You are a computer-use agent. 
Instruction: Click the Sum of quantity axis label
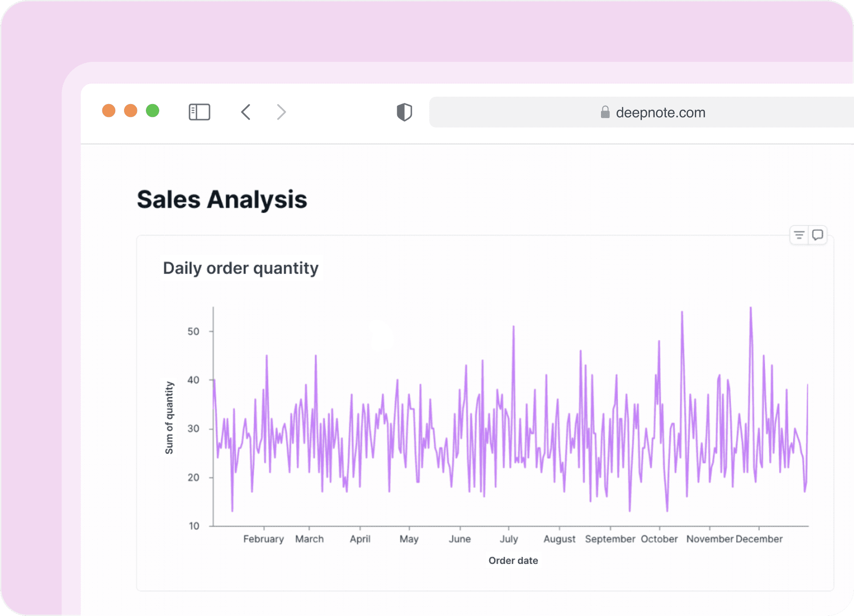click(x=169, y=417)
